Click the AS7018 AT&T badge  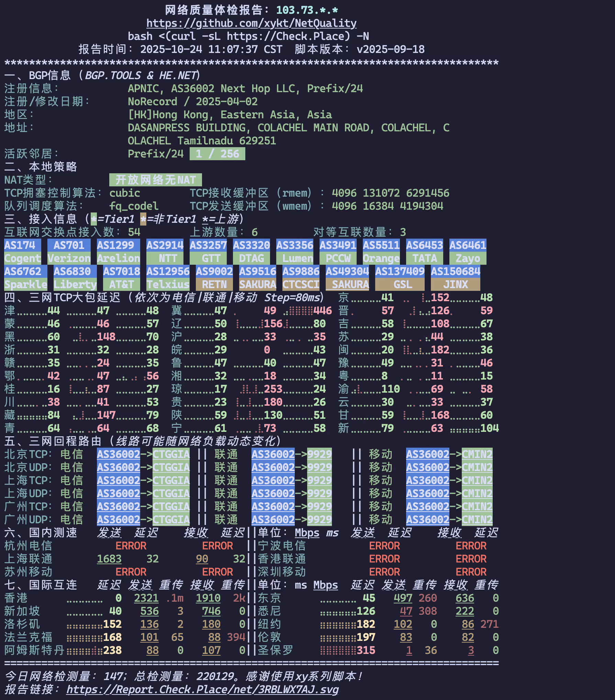click(x=121, y=278)
